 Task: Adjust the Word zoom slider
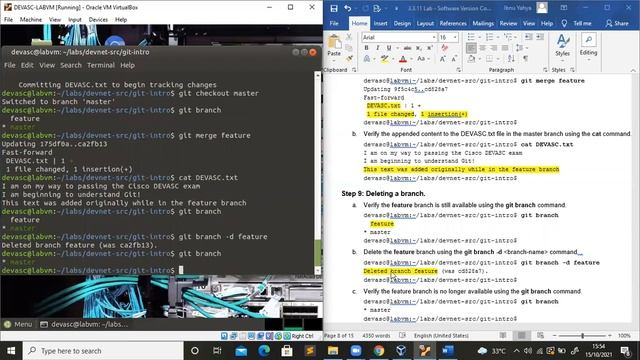pos(582,336)
